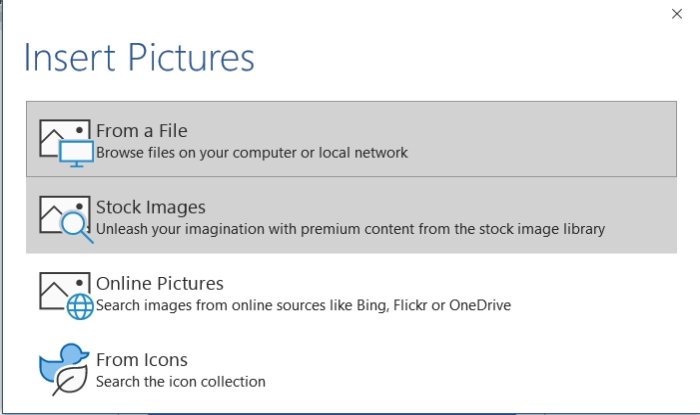Open the "Online Pictures" option title
700x415 pixels.
[x=159, y=283]
